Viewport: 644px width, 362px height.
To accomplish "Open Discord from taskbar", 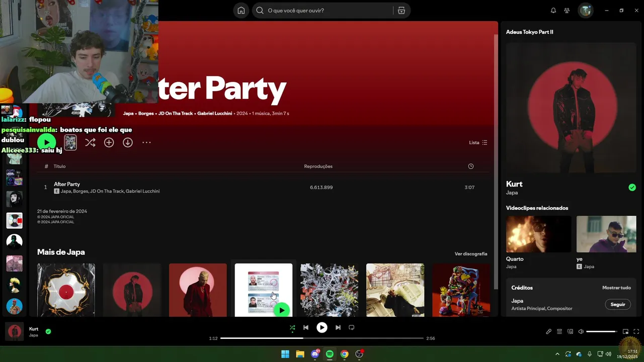I will pyautogui.click(x=315, y=354).
